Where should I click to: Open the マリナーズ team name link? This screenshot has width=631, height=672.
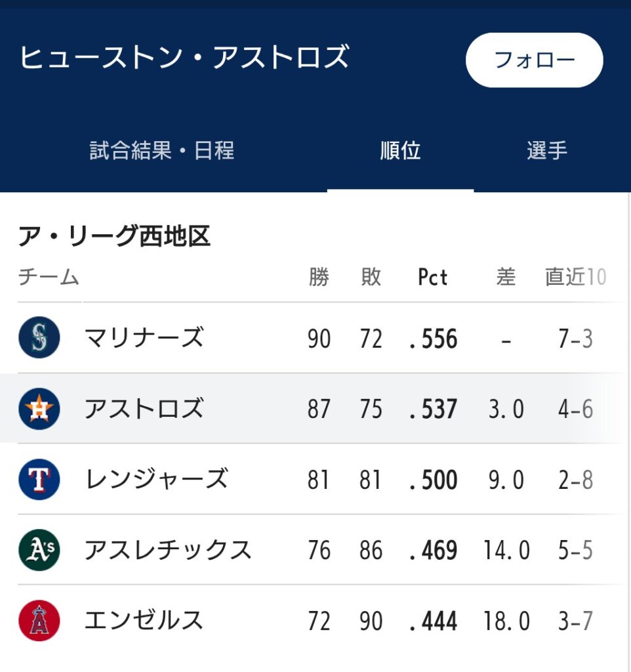(x=144, y=339)
